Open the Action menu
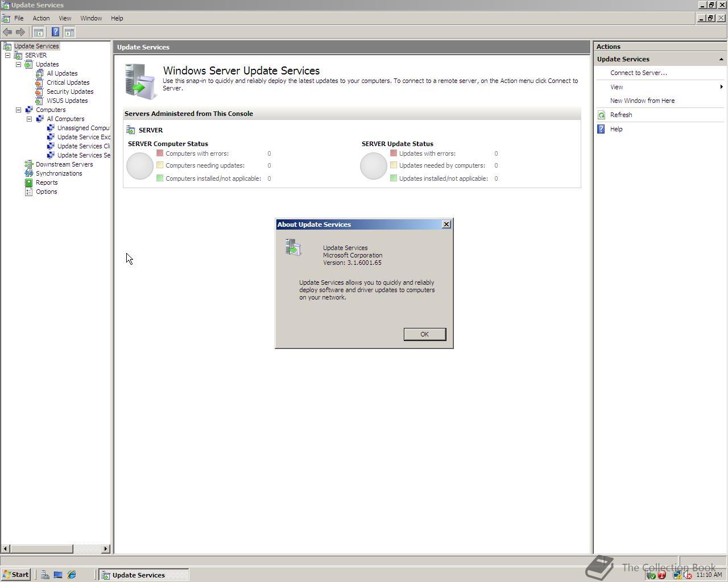This screenshot has width=728, height=582. point(41,18)
